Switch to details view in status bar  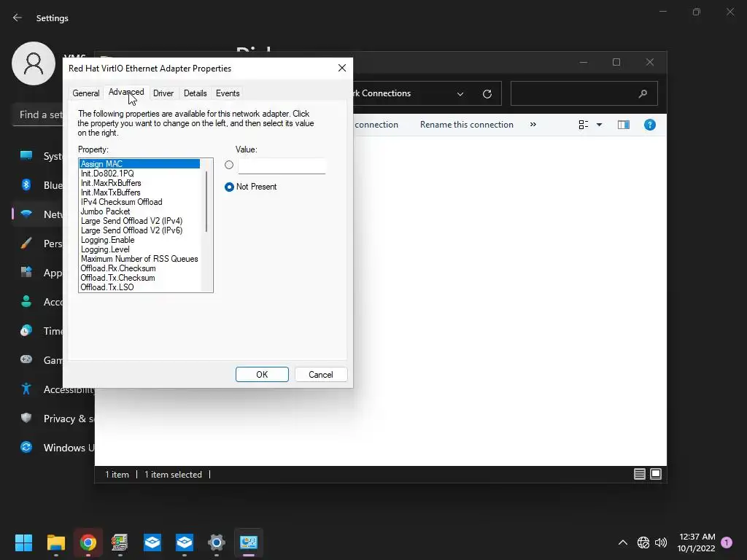(639, 474)
